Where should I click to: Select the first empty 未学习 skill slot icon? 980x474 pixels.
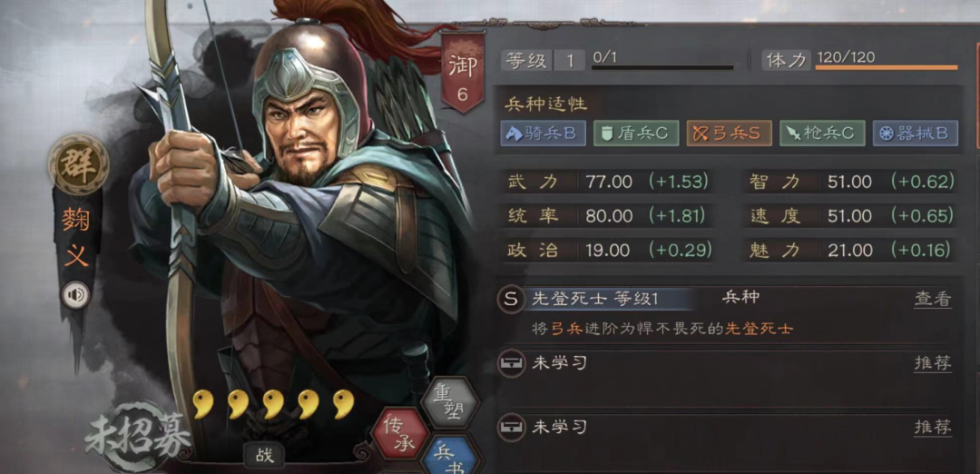[511, 362]
